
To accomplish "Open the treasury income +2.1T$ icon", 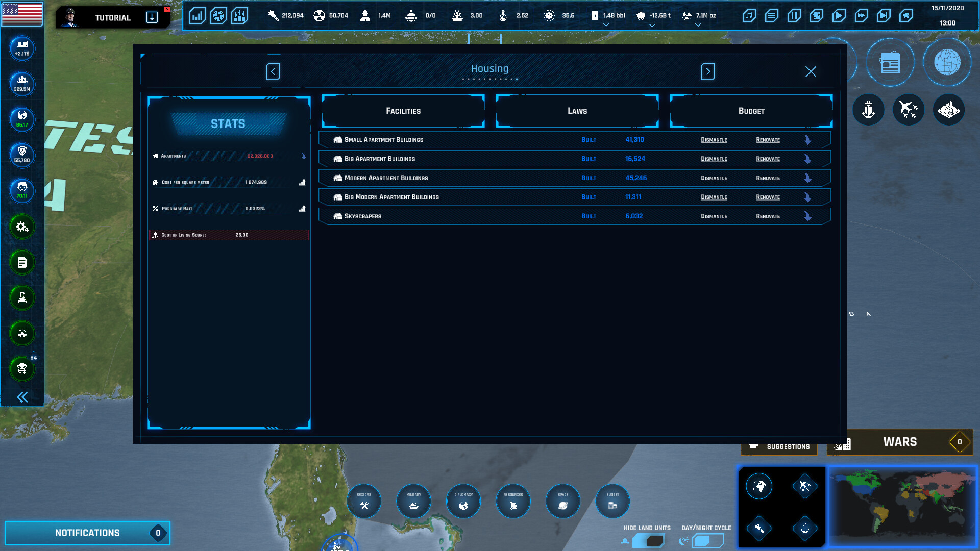I will click(22, 48).
